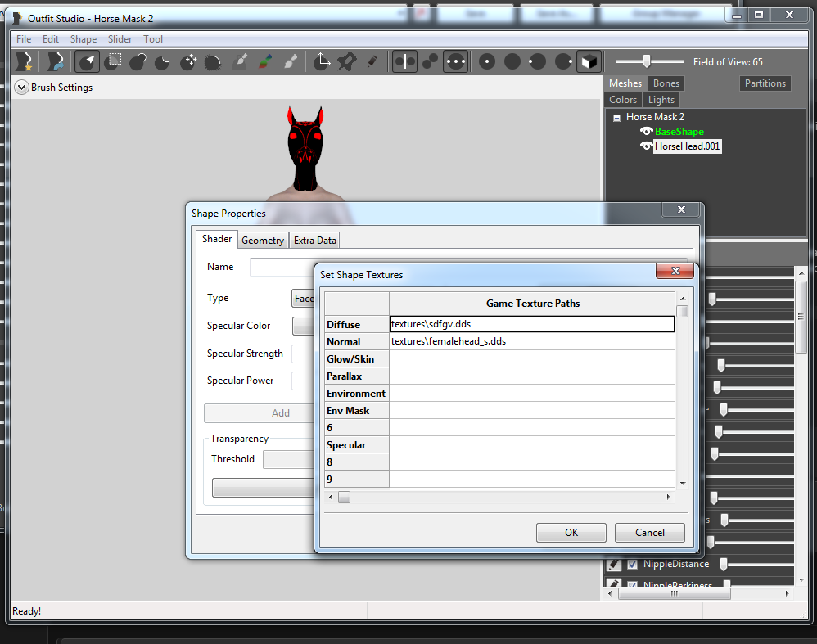The image size is (817, 644).
Task: Click the NippleDistance slider thumb
Action: 724,564
